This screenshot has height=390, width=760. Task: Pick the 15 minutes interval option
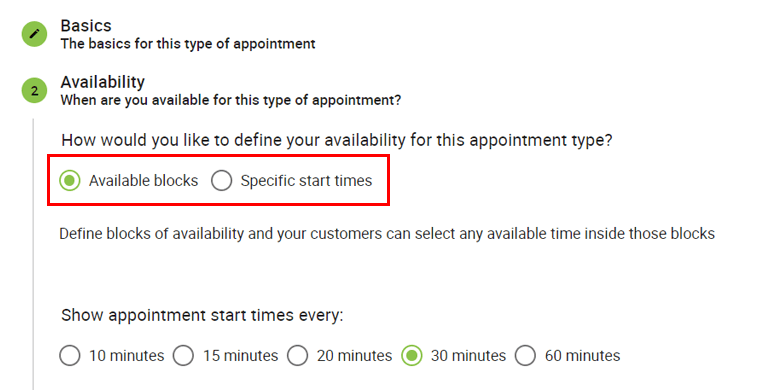tap(184, 356)
